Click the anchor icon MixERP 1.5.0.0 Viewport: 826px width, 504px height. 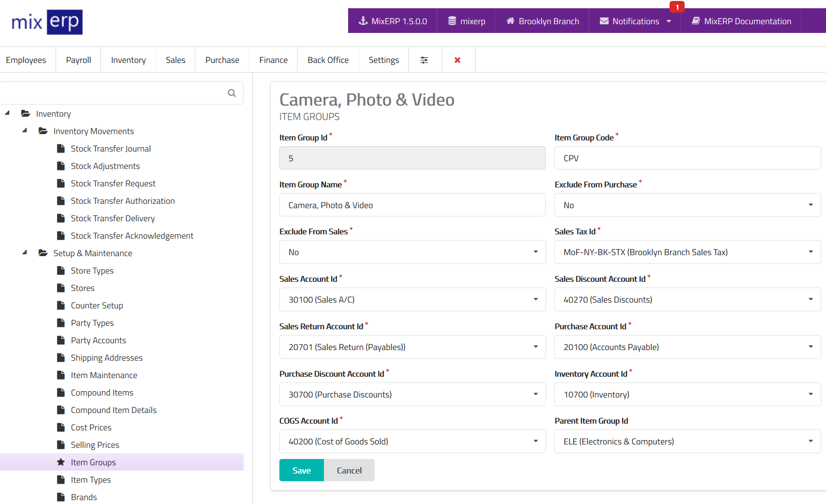coord(363,21)
